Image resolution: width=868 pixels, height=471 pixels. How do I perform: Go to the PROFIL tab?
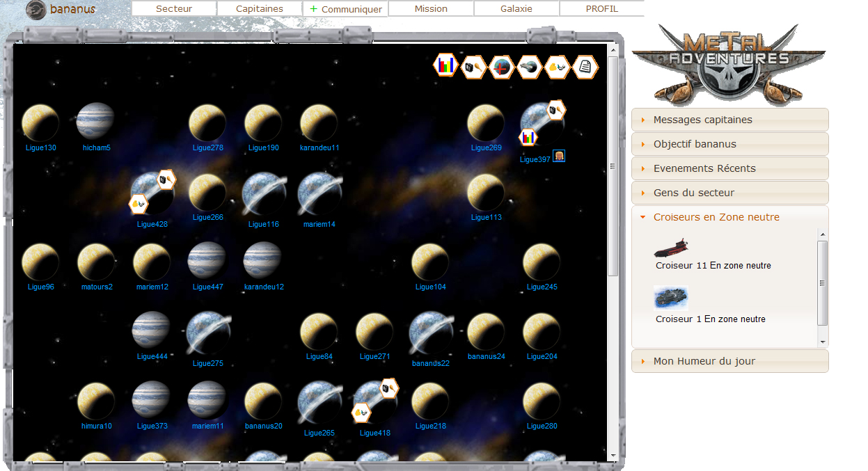point(601,9)
